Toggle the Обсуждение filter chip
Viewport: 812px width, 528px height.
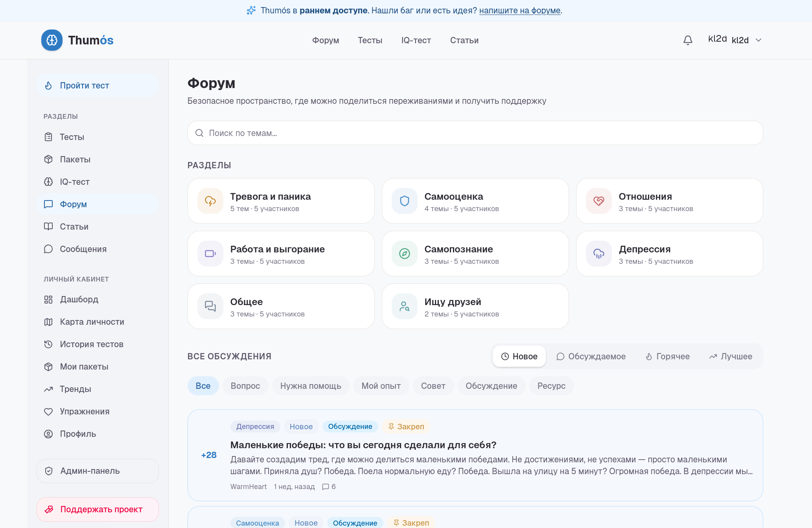492,386
